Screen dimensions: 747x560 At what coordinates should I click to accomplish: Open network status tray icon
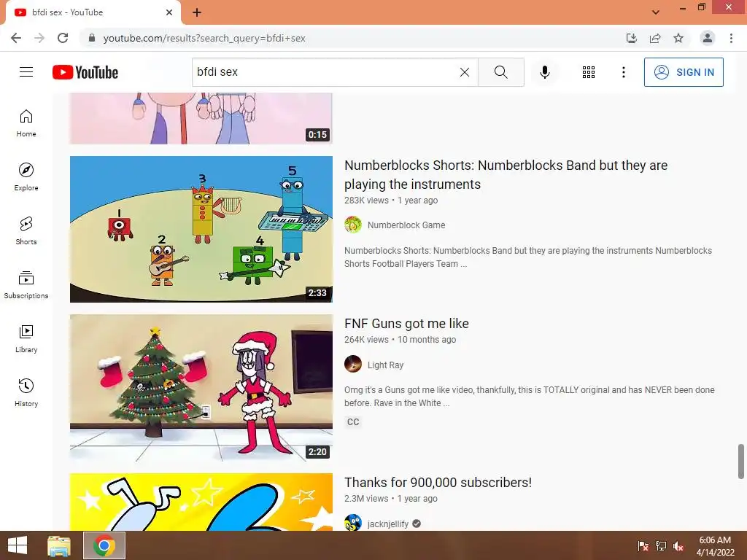click(661, 546)
